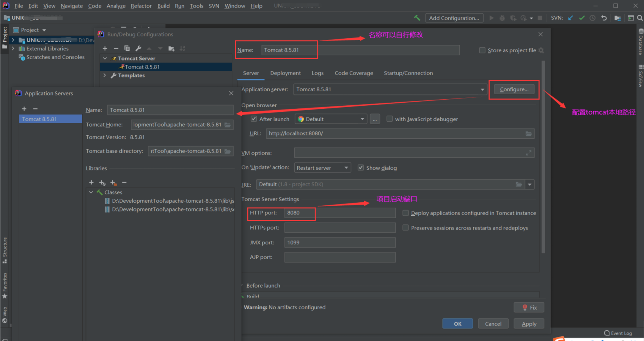Open the Refactor menu
The width and height of the screenshot is (644, 341).
coord(141,6)
